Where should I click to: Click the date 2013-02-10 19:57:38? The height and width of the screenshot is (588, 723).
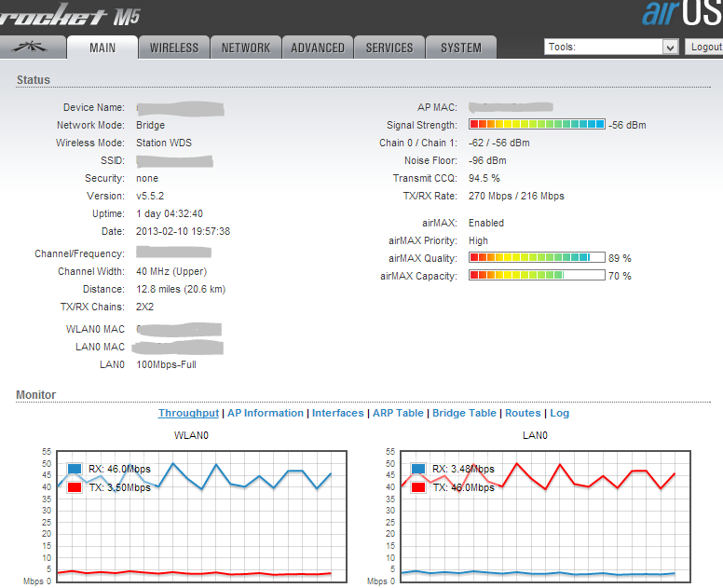(x=183, y=231)
